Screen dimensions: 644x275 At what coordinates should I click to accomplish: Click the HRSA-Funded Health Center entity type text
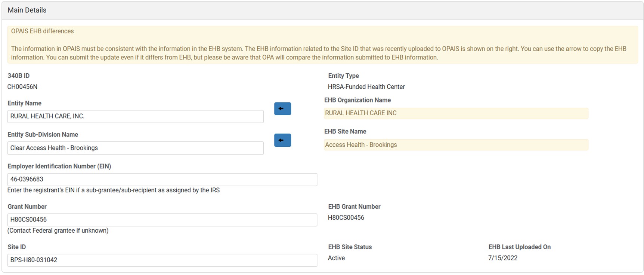pyautogui.click(x=366, y=87)
